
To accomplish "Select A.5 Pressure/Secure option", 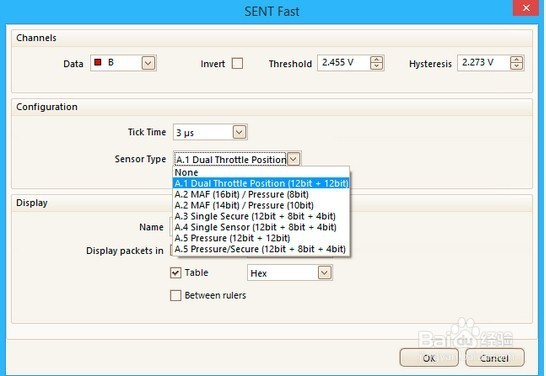I will point(261,249).
